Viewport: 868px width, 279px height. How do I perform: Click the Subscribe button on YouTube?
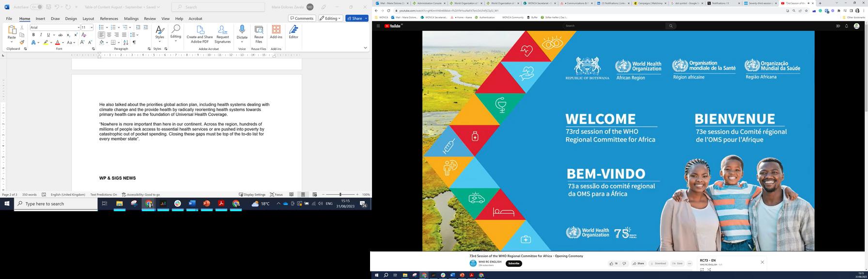[513, 263]
